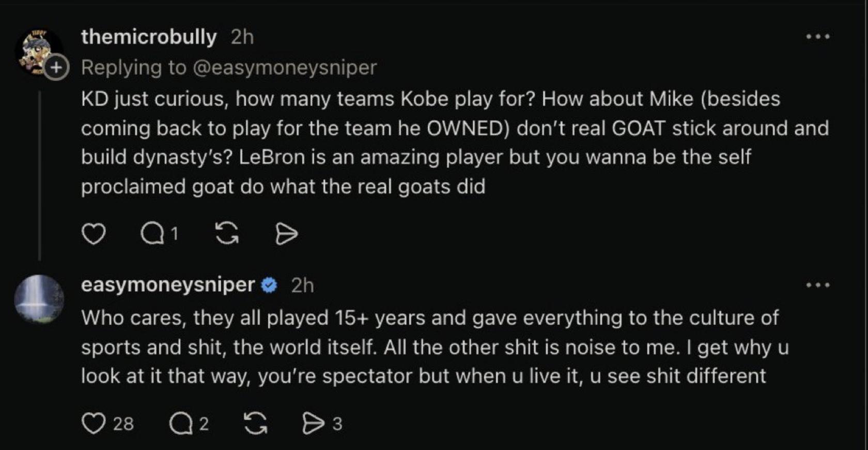Share themicrobully's post via send icon

pos(286,234)
